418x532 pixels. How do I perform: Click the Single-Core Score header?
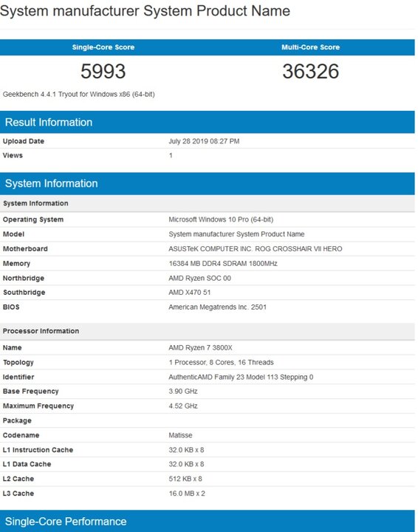[x=103, y=47]
